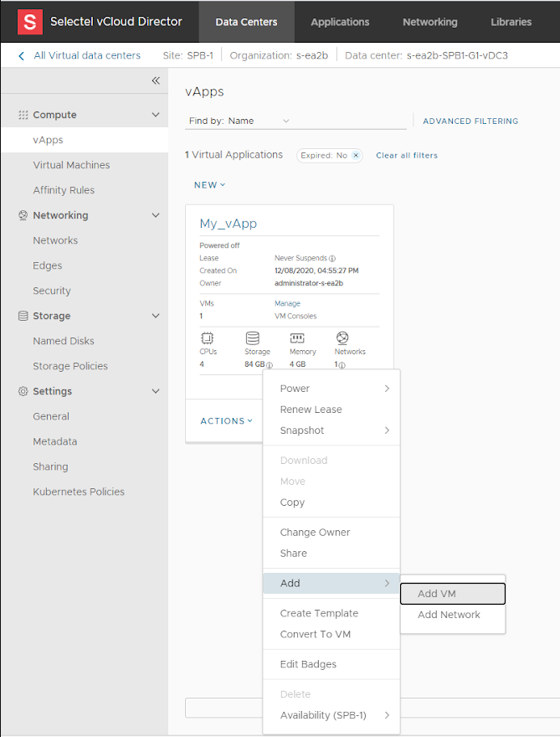Click Add entry in context menu

tap(331, 583)
